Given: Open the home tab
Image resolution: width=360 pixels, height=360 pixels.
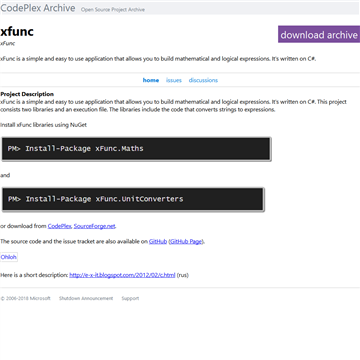Looking at the screenshot, I should pos(151,80).
